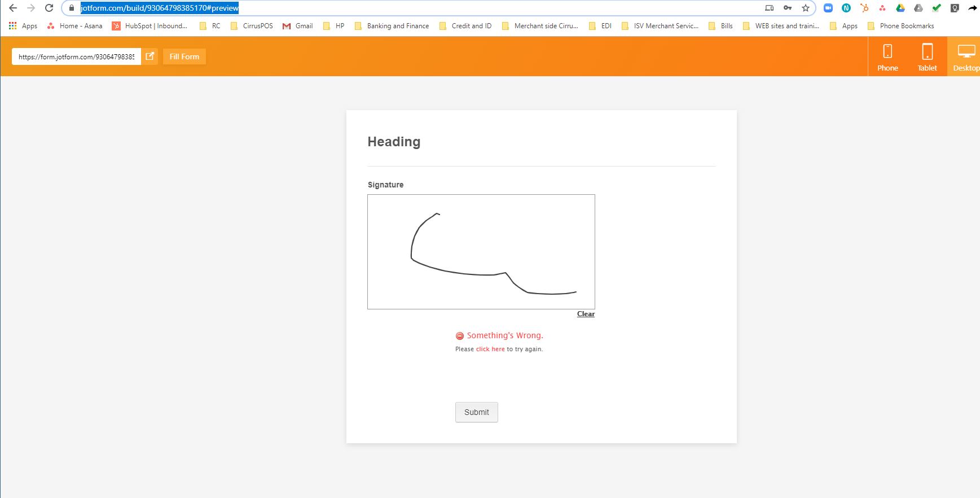Viewport: 980px width, 498px height.
Task: Click the browser forward arrow
Action: (31, 8)
